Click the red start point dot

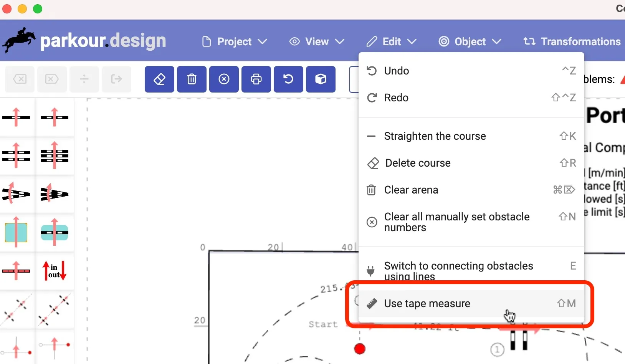pyautogui.click(x=360, y=349)
